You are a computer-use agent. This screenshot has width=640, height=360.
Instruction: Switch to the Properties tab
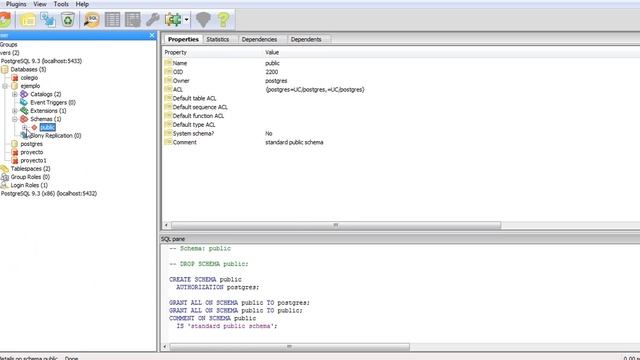[183, 39]
